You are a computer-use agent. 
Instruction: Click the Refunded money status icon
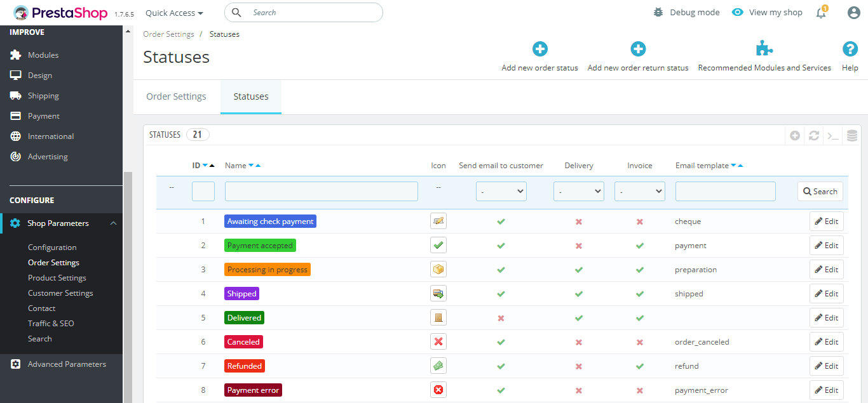point(438,366)
